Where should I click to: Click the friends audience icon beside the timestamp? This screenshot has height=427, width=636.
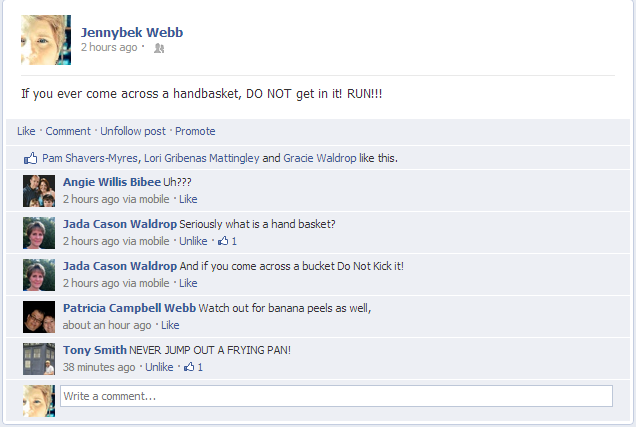pyautogui.click(x=159, y=48)
